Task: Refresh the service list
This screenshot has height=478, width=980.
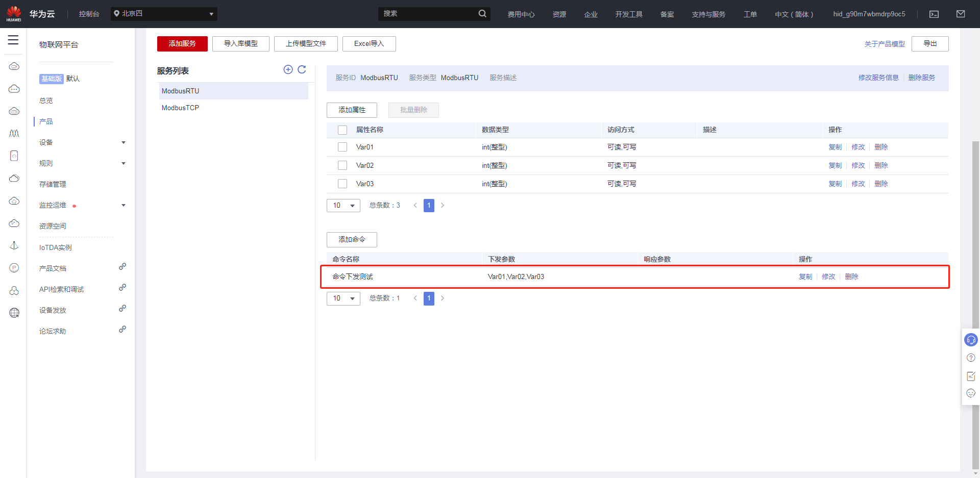Action: pos(302,70)
